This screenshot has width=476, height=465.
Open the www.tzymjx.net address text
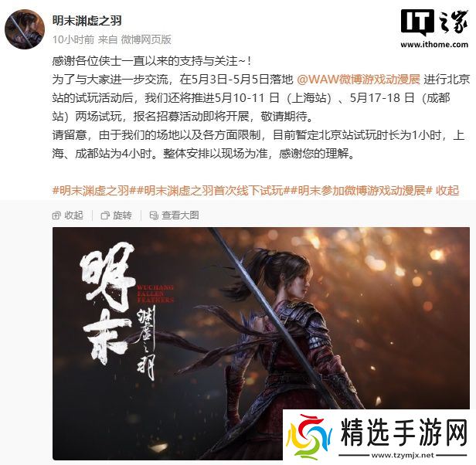point(403,455)
